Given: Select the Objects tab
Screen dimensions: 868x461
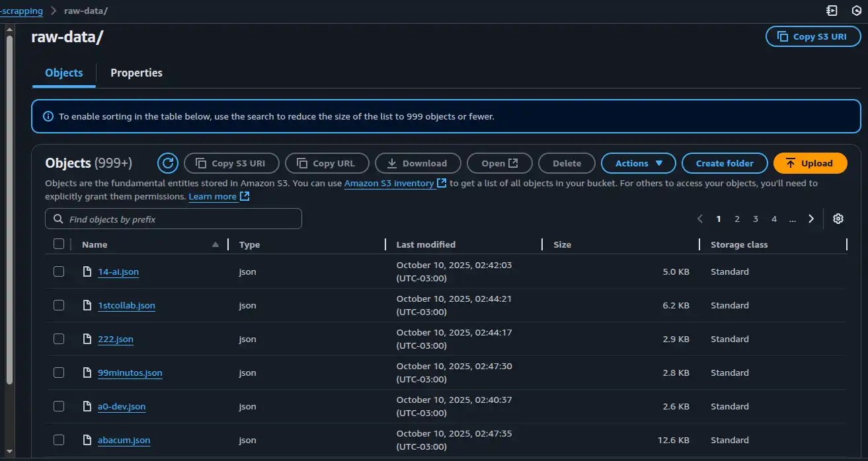Looking at the screenshot, I should [x=64, y=73].
